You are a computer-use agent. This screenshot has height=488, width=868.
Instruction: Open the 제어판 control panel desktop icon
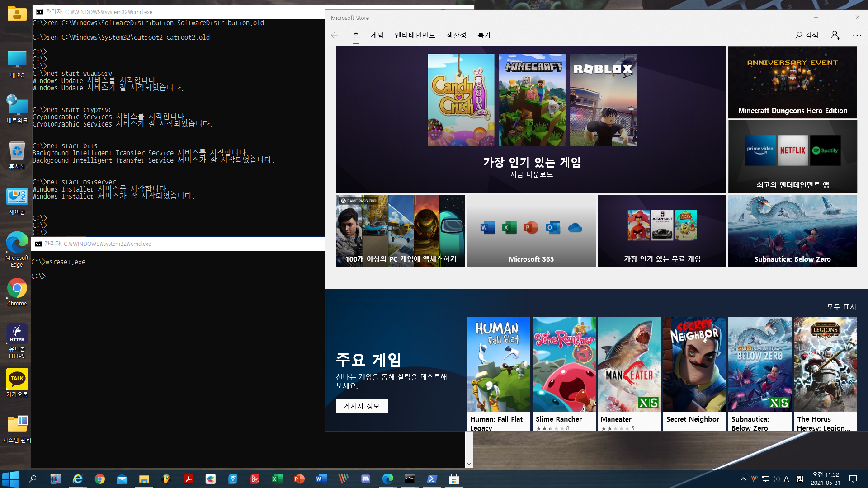click(x=17, y=201)
